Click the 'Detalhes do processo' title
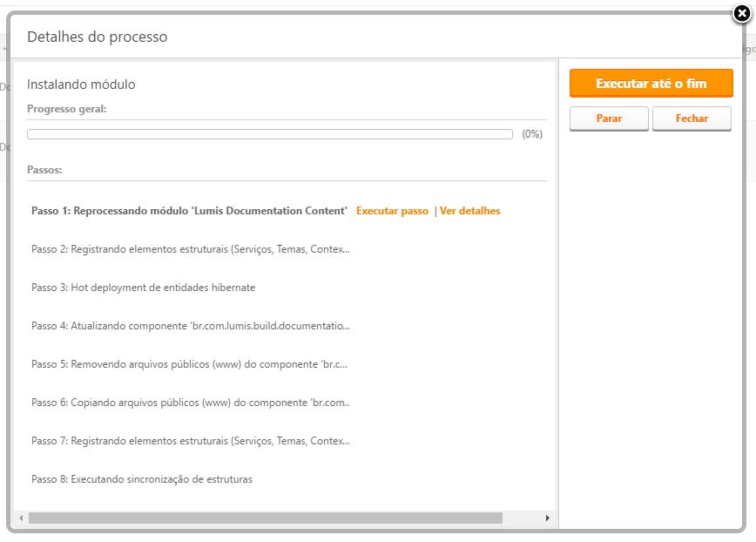756x542 pixels. point(98,37)
